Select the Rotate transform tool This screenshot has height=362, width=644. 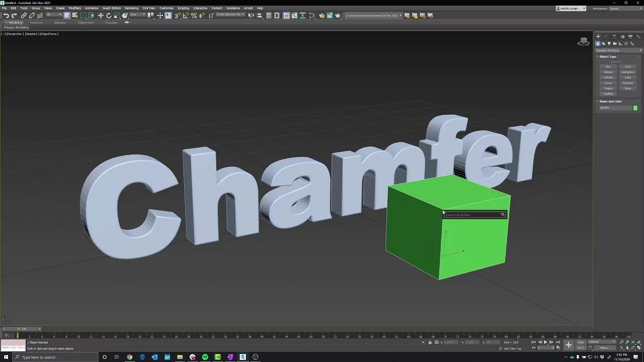point(109,16)
